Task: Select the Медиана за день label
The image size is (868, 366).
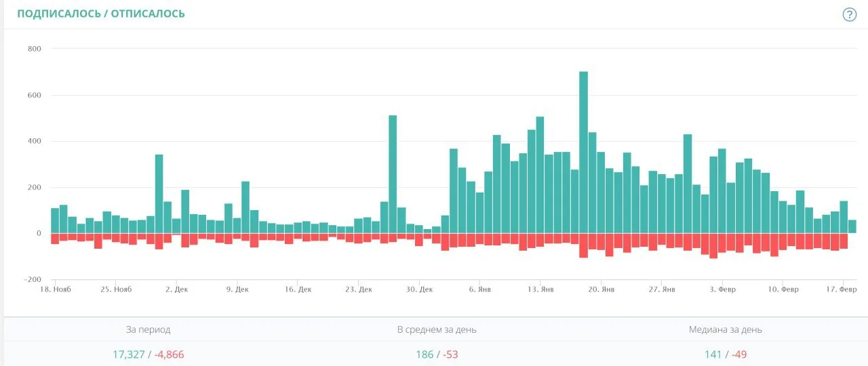Action: 726,330
